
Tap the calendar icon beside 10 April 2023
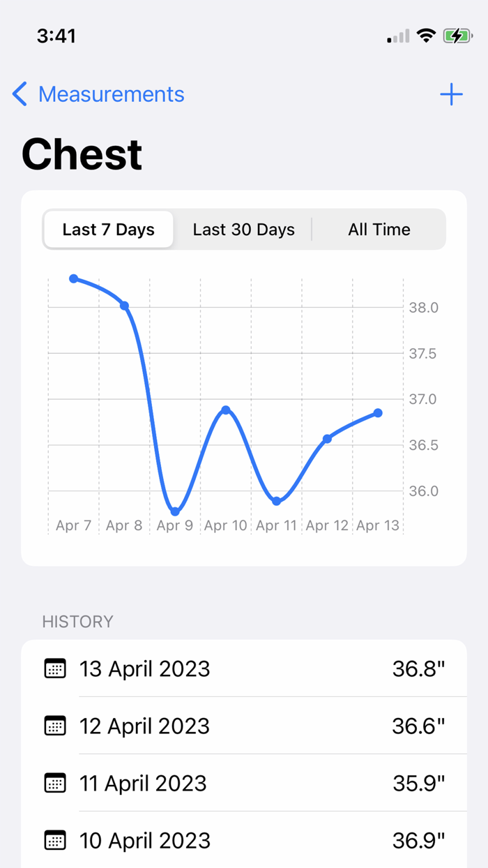(x=55, y=840)
